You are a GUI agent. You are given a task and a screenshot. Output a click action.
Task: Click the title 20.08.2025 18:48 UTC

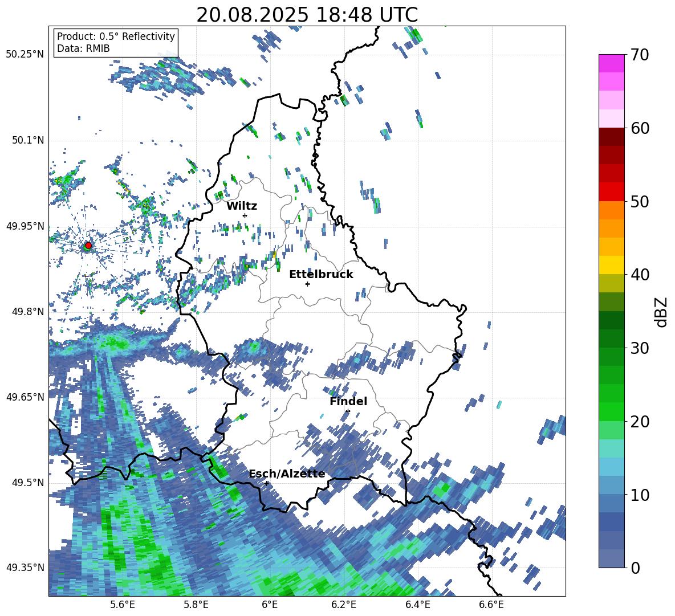(x=307, y=15)
